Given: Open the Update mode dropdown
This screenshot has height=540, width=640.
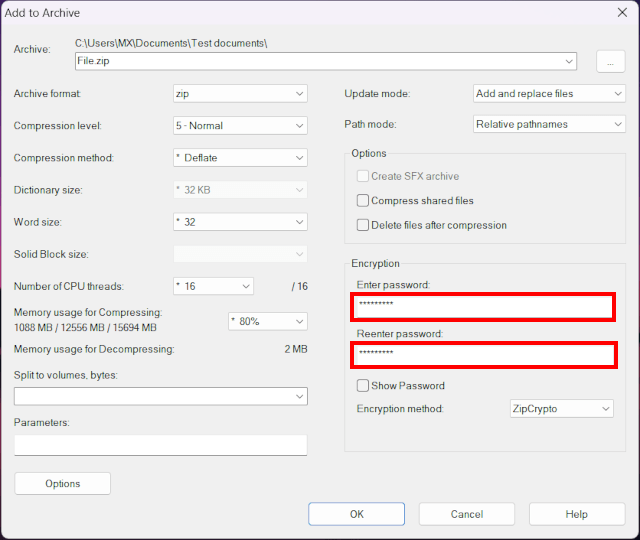Looking at the screenshot, I should (x=549, y=94).
